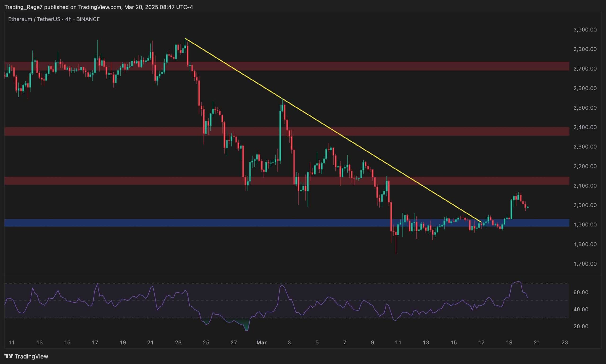Click the TradingView logo at bottom left
The image size is (606, 364).
(27, 356)
